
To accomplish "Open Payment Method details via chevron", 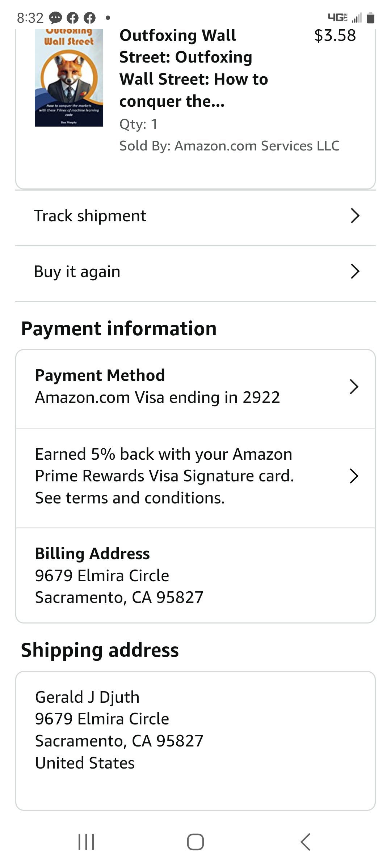I will click(x=354, y=387).
